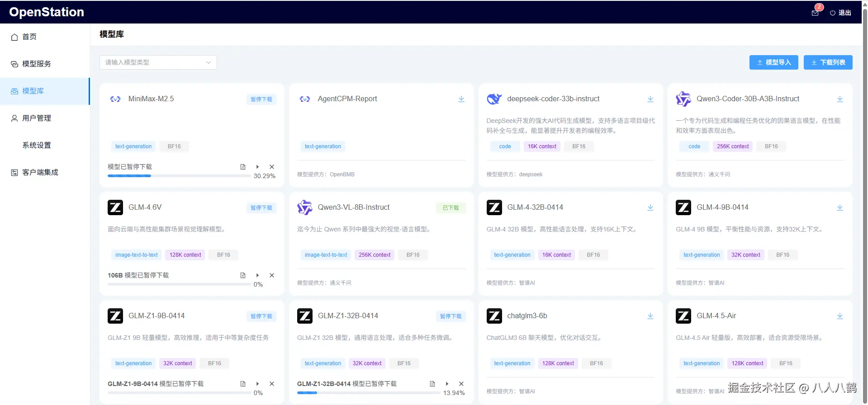
Task: Open the GLM-Z1-9B-0414 card title
Action: click(x=157, y=316)
